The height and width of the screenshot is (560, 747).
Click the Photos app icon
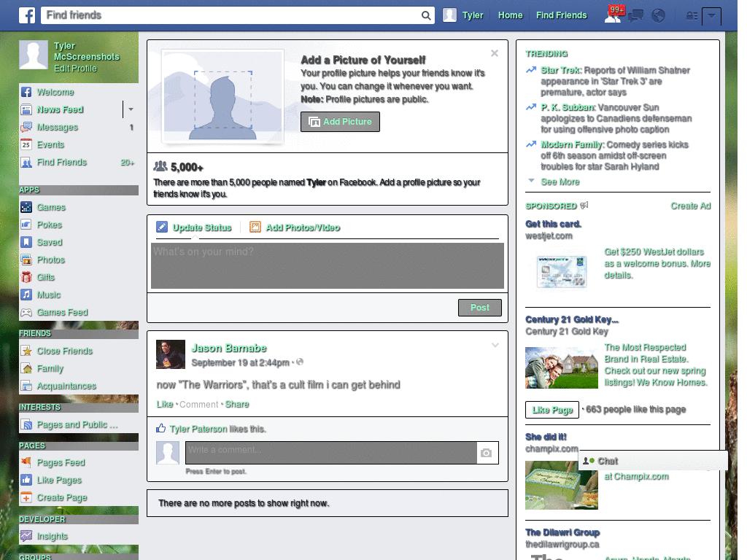pyautogui.click(x=26, y=260)
